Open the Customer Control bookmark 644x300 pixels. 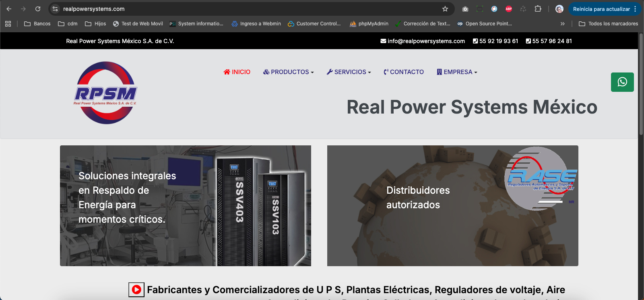[x=314, y=24]
